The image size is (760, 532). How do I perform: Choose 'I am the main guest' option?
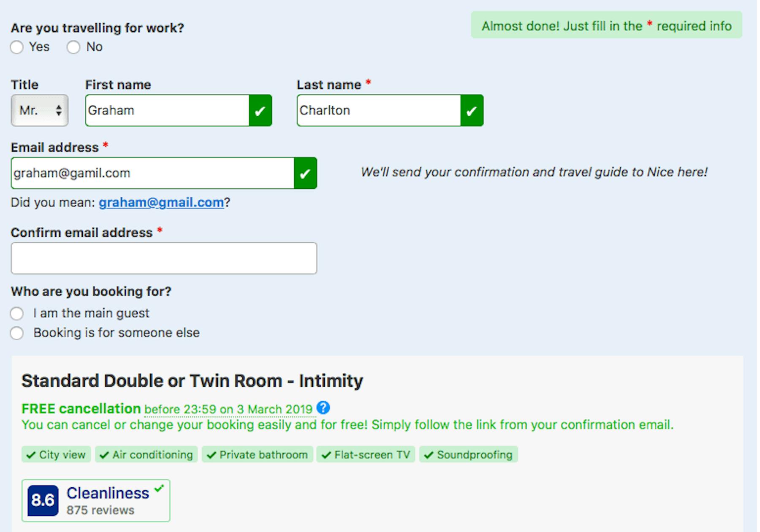coord(17,314)
